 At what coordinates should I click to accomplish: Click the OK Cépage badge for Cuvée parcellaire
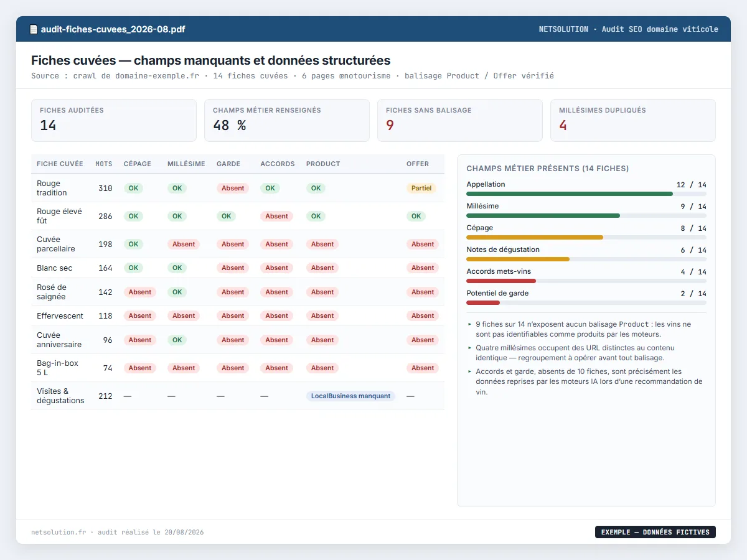click(x=133, y=244)
